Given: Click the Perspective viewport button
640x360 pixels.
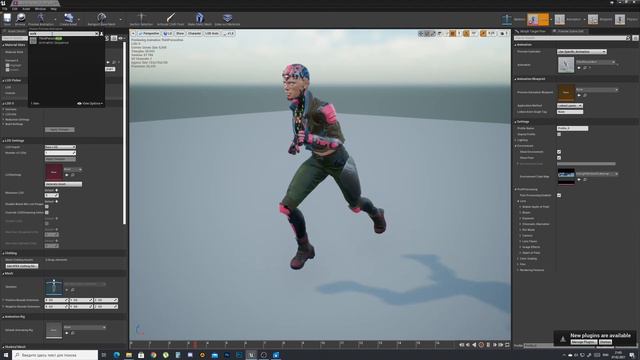Looking at the screenshot, I should click(x=149, y=33).
